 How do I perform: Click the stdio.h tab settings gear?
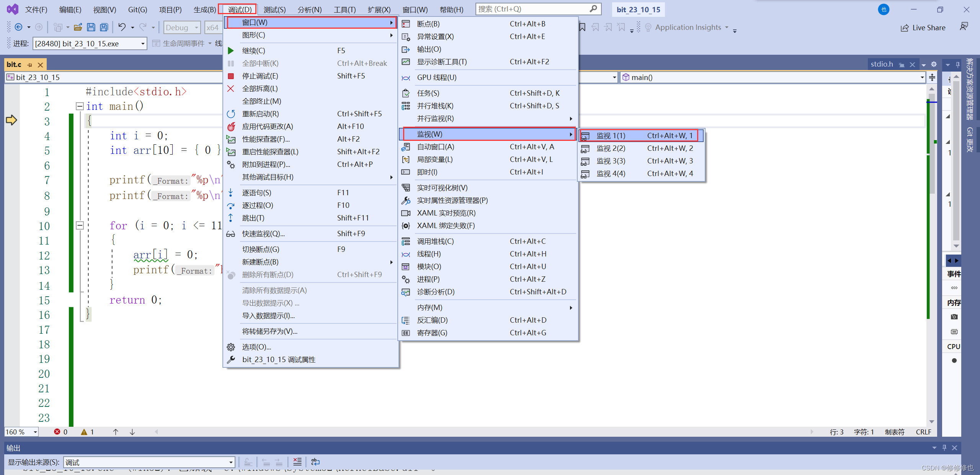(934, 64)
